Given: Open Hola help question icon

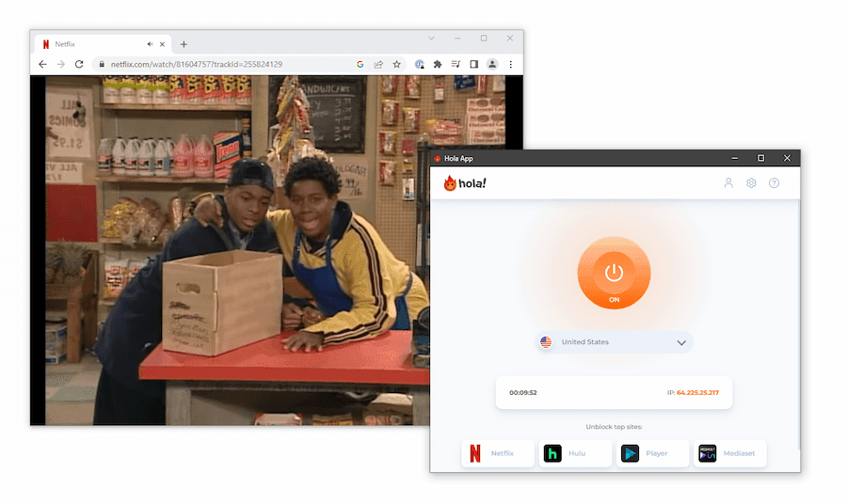Looking at the screenshot, I should [775, 183].
